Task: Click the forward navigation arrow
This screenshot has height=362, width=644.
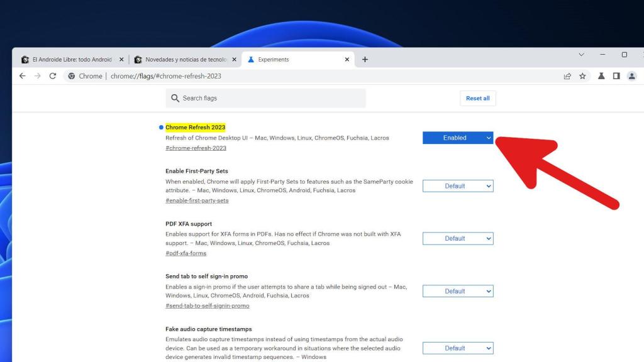Action: coord(37,76)
